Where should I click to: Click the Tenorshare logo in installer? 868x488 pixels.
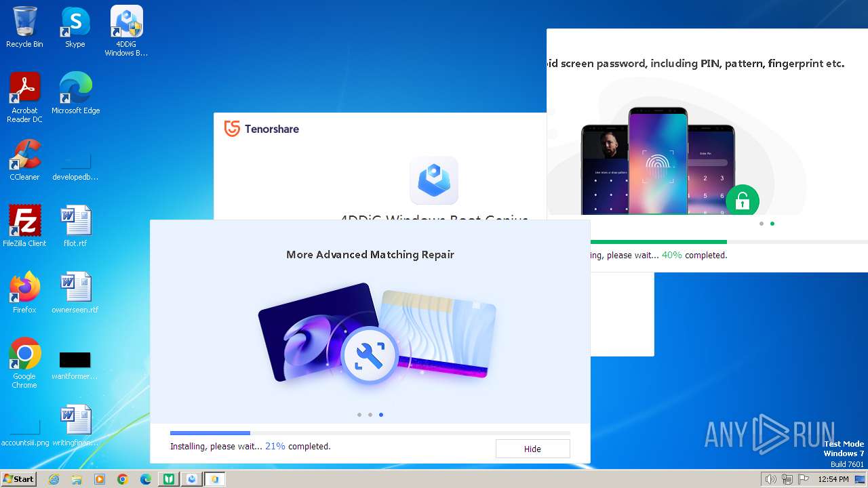pos(262,129)
